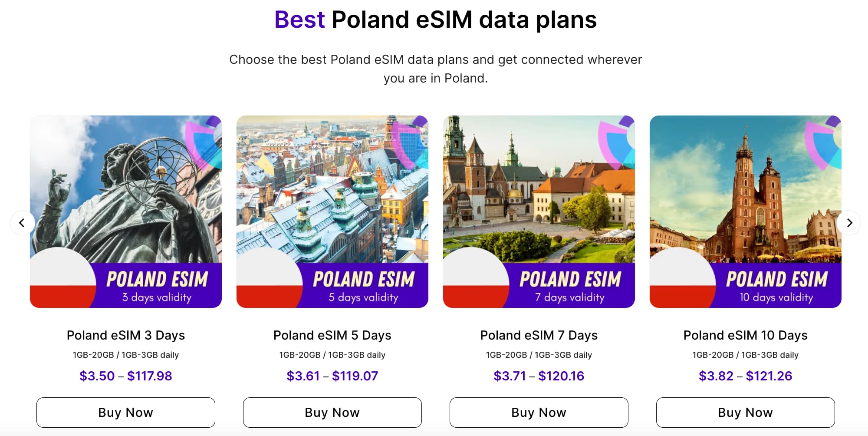Screen dimensions: 868x436
Task: Select the price range under the 7-day plan
Action: 539,376
